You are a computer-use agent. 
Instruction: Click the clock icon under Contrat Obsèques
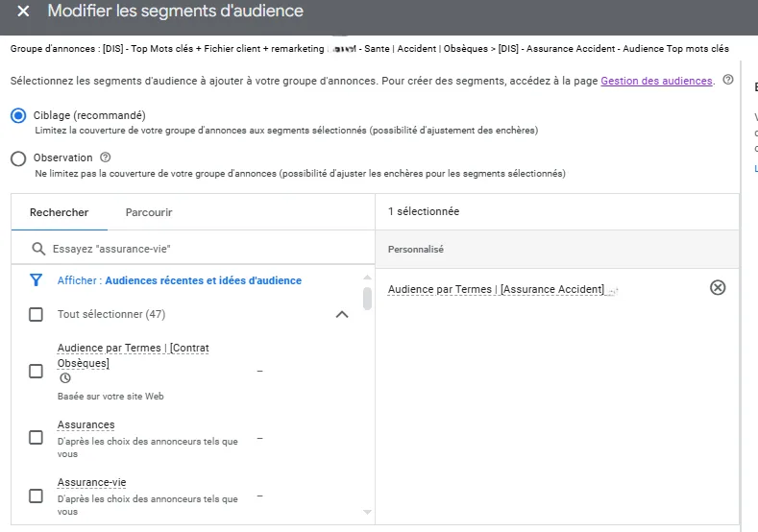(x=65, y=377)
